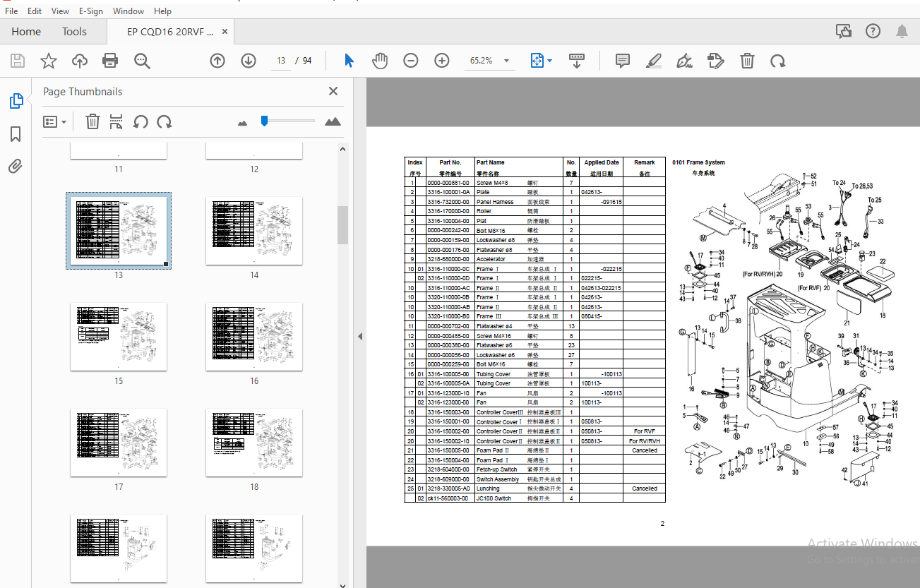Print the document using the printer icon
The image size is (920, 588).
pos(110,61)
